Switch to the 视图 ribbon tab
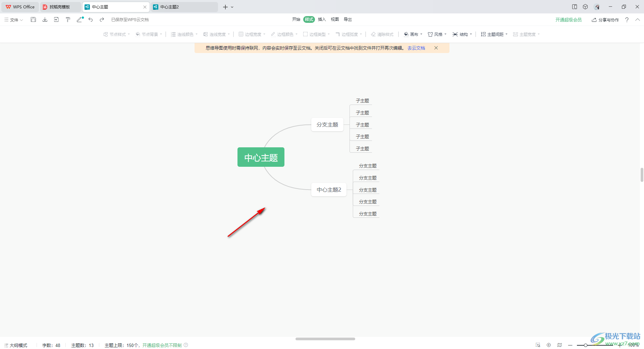Screen dimensions: 644x349 (335, 19)
